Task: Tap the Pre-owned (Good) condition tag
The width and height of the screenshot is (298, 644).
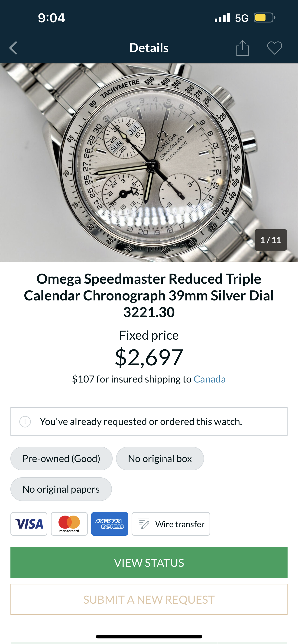Action: (61, 459)
